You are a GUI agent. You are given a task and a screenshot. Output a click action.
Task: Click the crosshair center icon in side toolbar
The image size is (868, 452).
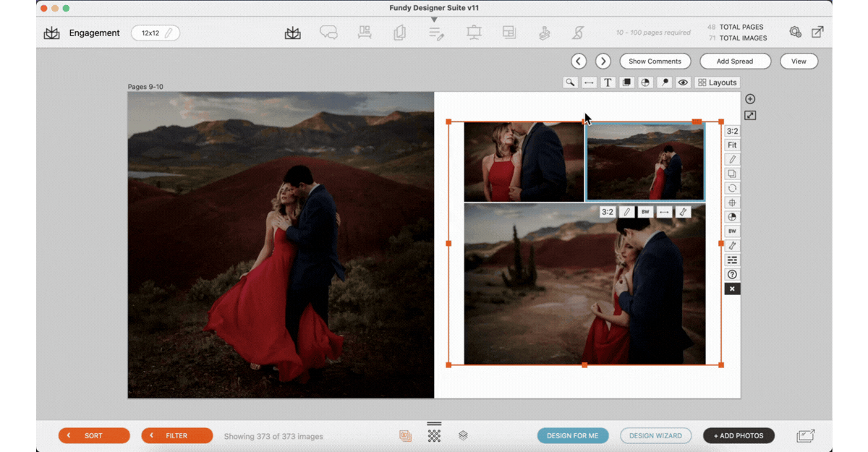coord(732,202)
